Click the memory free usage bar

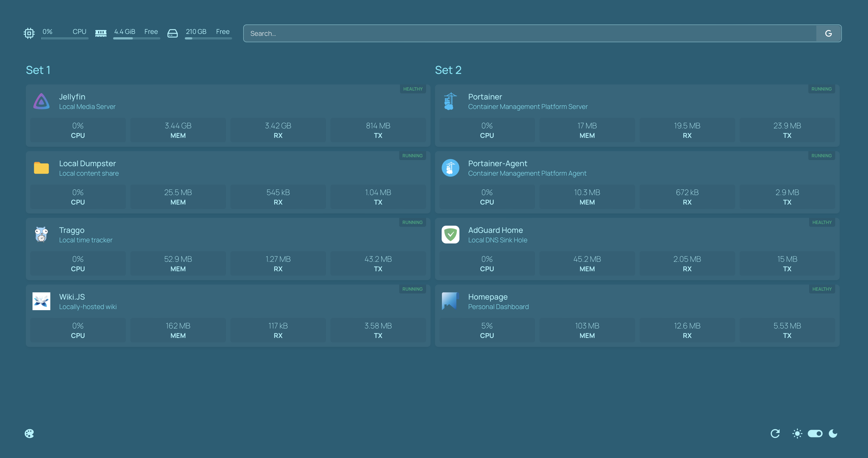(136, 38)
